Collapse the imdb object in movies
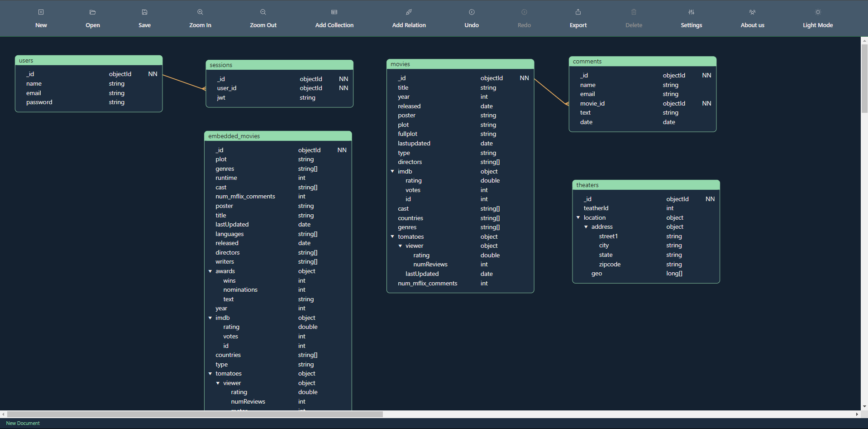Viewport: 868px width, 429px height. coord(392,172)
